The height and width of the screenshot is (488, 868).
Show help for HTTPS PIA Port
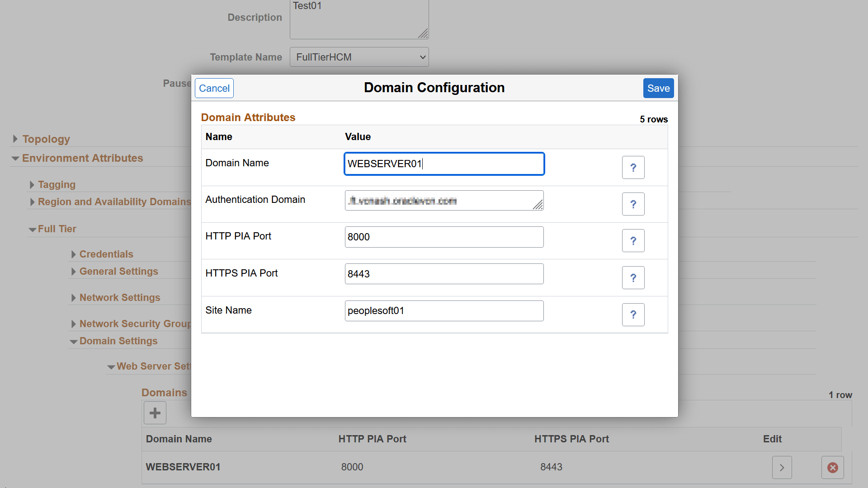click(633, 278)
